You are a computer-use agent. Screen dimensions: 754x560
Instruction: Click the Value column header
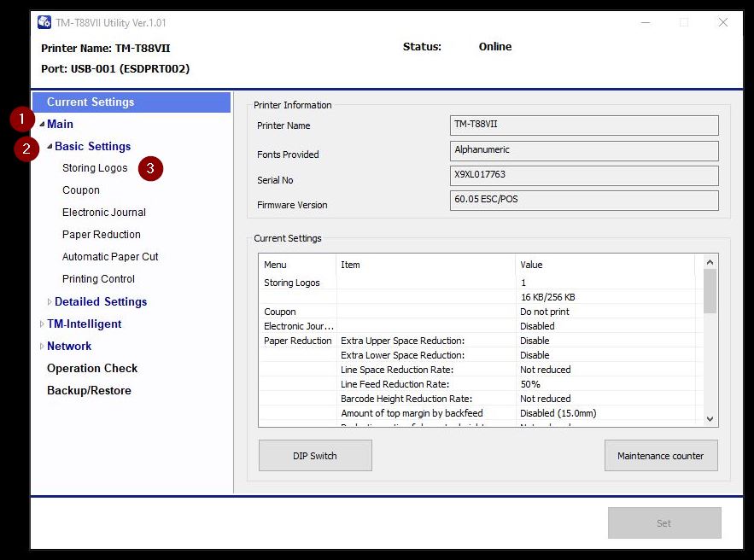tap(605, 265)
